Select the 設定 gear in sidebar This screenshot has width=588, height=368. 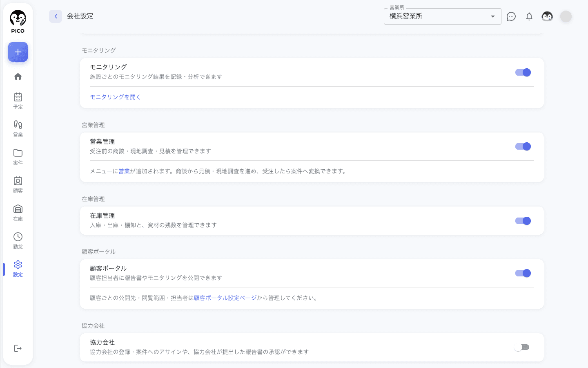tap(18, 268)
